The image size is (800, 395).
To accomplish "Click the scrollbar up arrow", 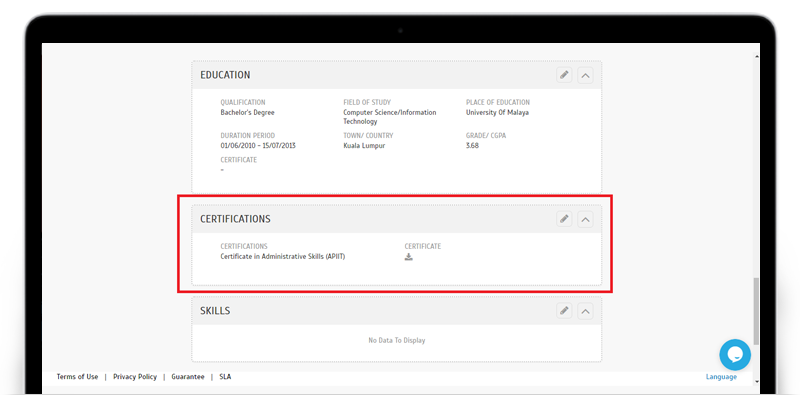I will [x=756, y=56].
